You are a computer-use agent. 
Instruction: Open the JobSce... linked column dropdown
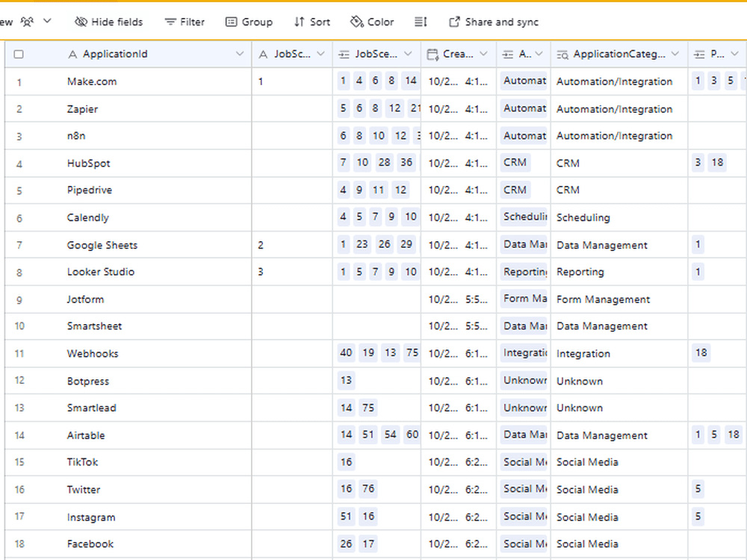click(409, 54)
